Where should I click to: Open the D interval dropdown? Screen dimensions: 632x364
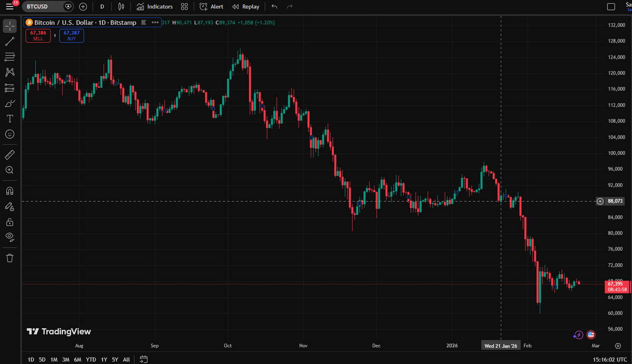(x=102, y=6)
